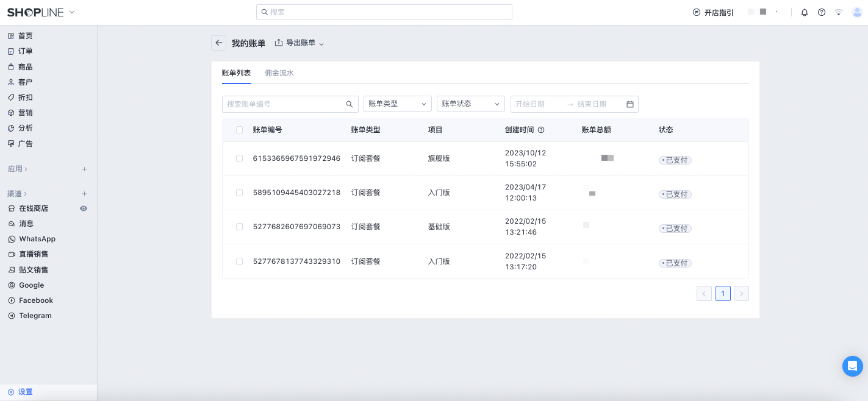Open Google channel
Screen dimensions: 868x401
31,285
